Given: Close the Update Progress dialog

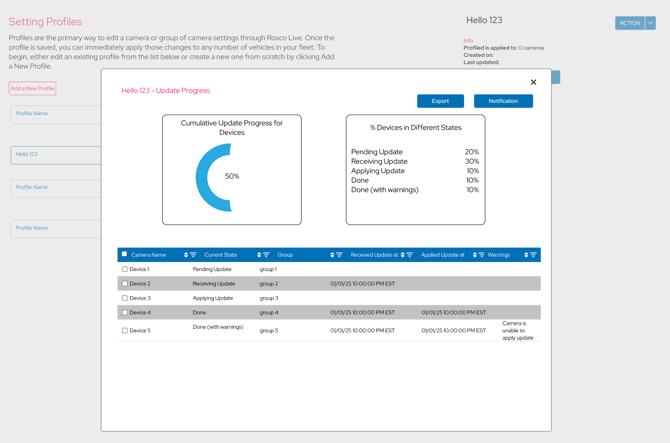Looking at the screenshot, I should [x=533, y=82].
